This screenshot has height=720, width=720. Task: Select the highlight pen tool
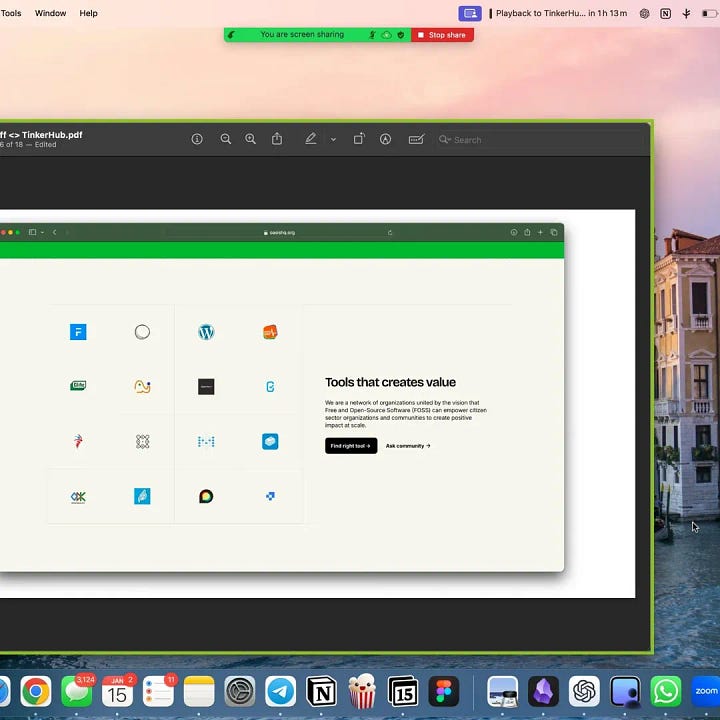(311, 139)
